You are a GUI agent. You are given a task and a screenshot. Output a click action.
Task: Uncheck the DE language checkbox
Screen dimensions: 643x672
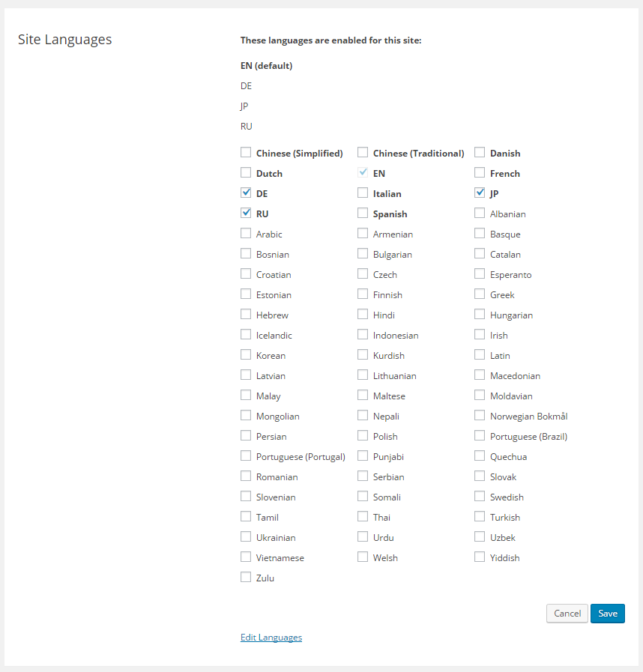246,193
